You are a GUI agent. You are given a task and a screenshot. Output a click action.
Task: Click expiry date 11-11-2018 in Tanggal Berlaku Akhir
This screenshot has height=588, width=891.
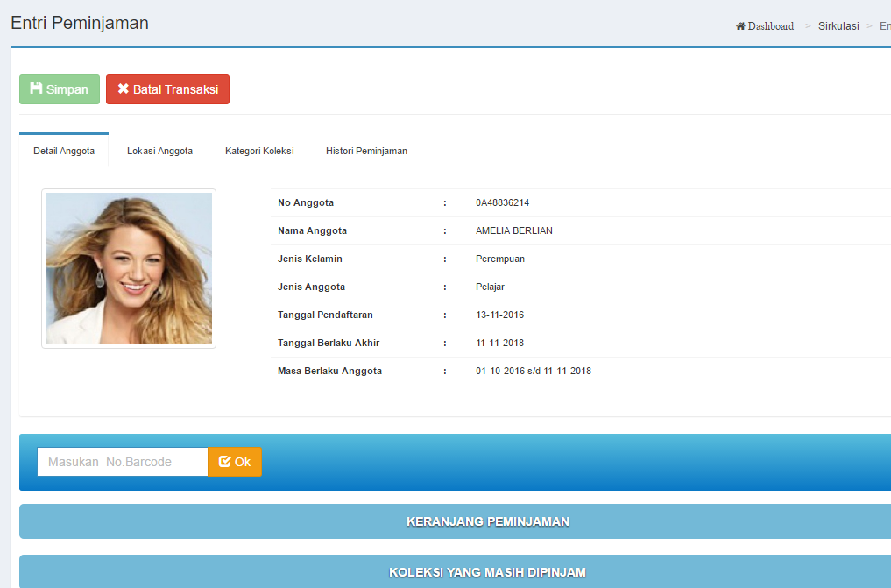499,343
